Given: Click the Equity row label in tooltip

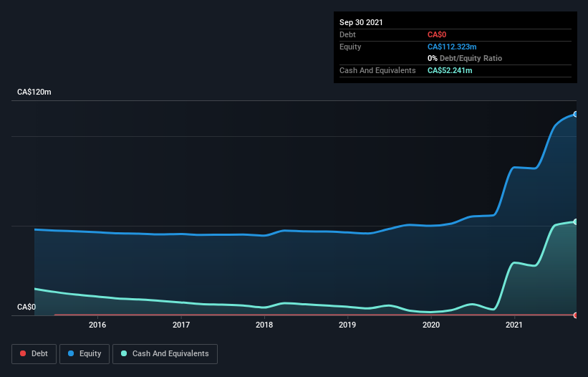Looking at the screenshot, I should 350,47.
